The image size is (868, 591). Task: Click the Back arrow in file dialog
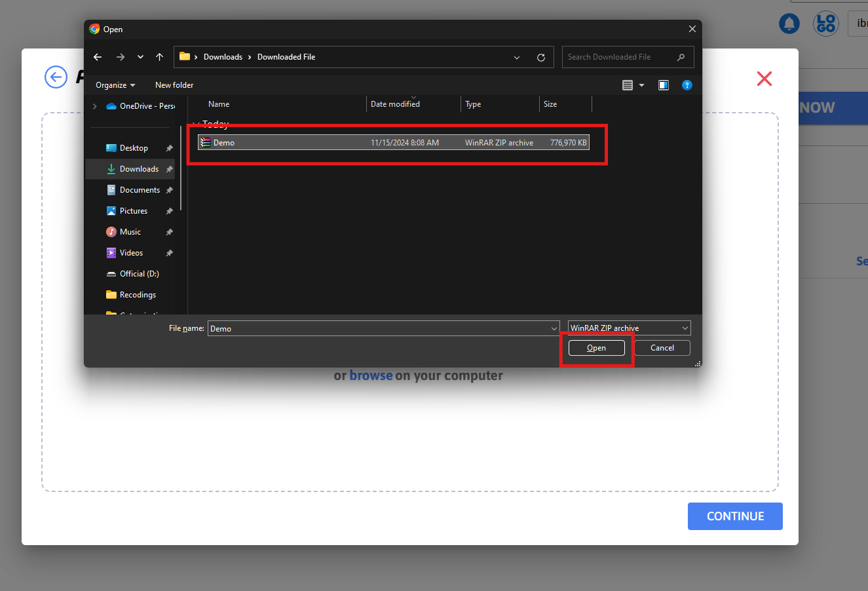pos(98,57)
